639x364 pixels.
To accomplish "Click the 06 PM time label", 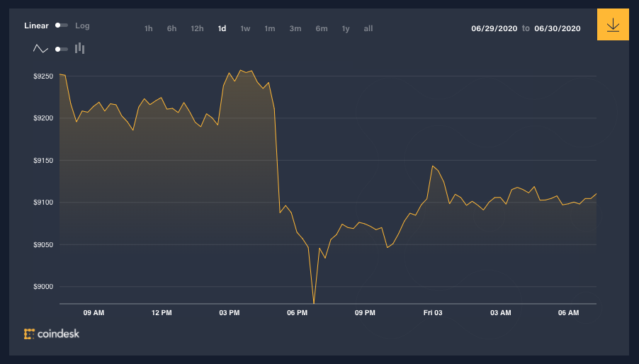I will (x=297, y=313).
